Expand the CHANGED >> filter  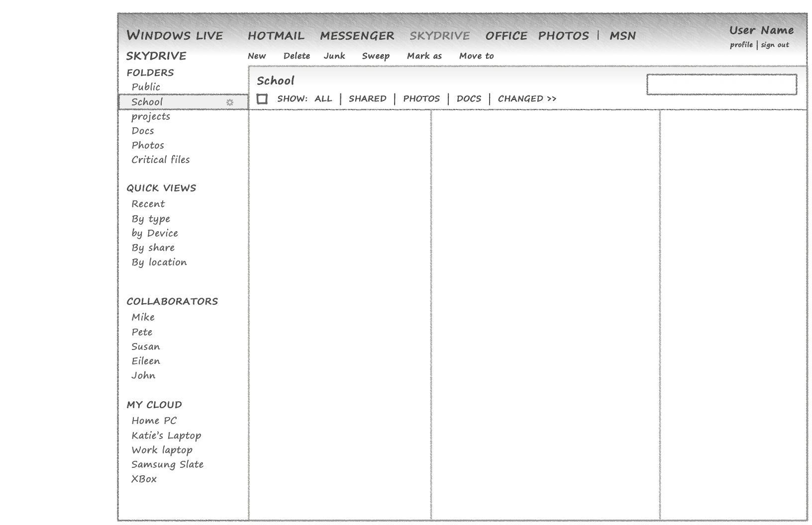pos(527,98)
